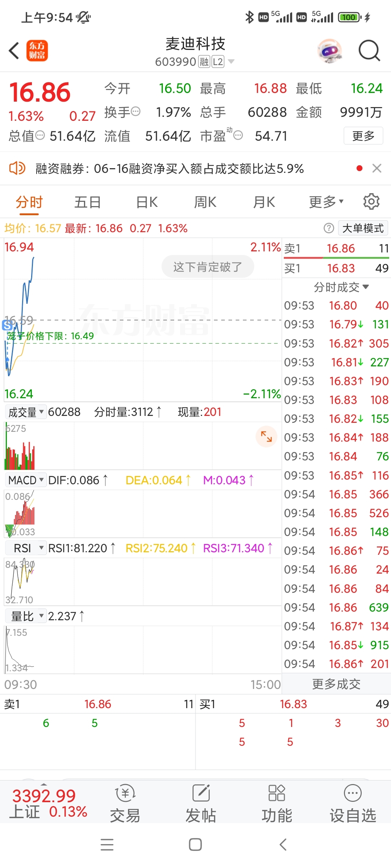Toggle 大单模式 button
Viewport: 391px width, 868px height.
(363, 228)
